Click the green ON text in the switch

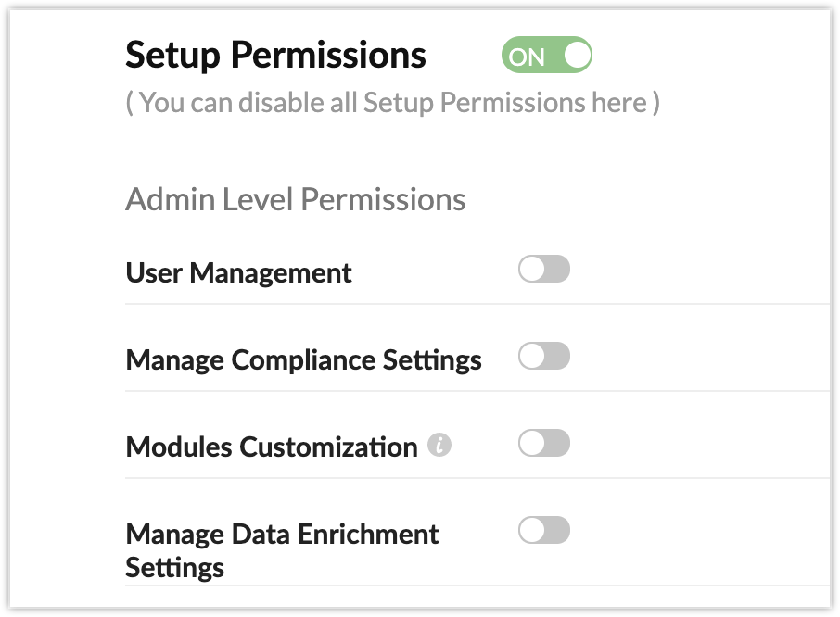(528, 57)
